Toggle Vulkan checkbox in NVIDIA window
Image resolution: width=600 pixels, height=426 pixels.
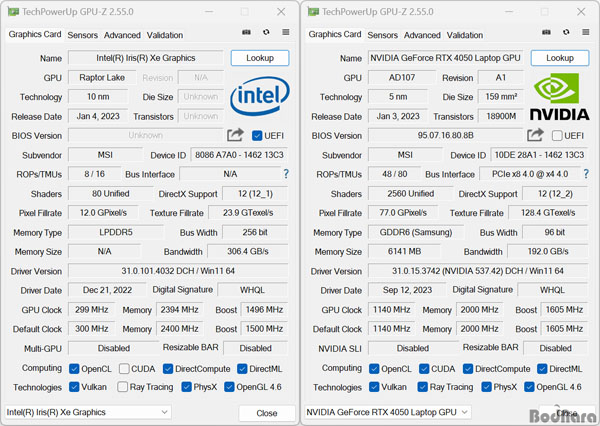point(374,387)
